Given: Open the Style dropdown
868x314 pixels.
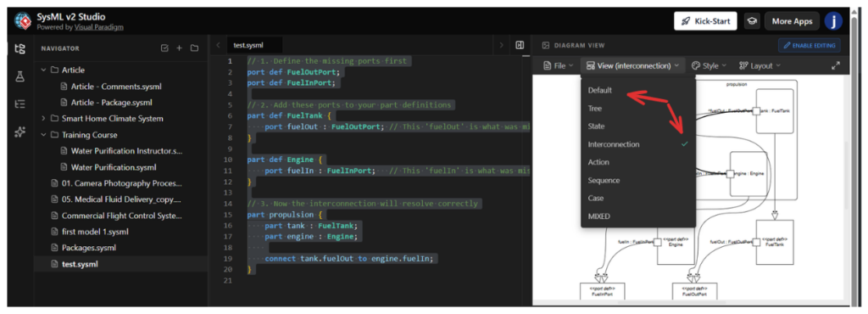Looking at the screenshot, I should click(709, 65).
